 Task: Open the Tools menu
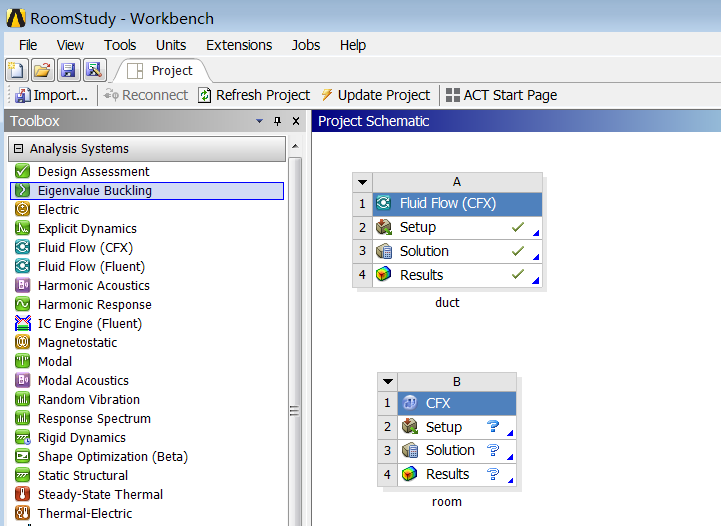(x=120, y=45)
